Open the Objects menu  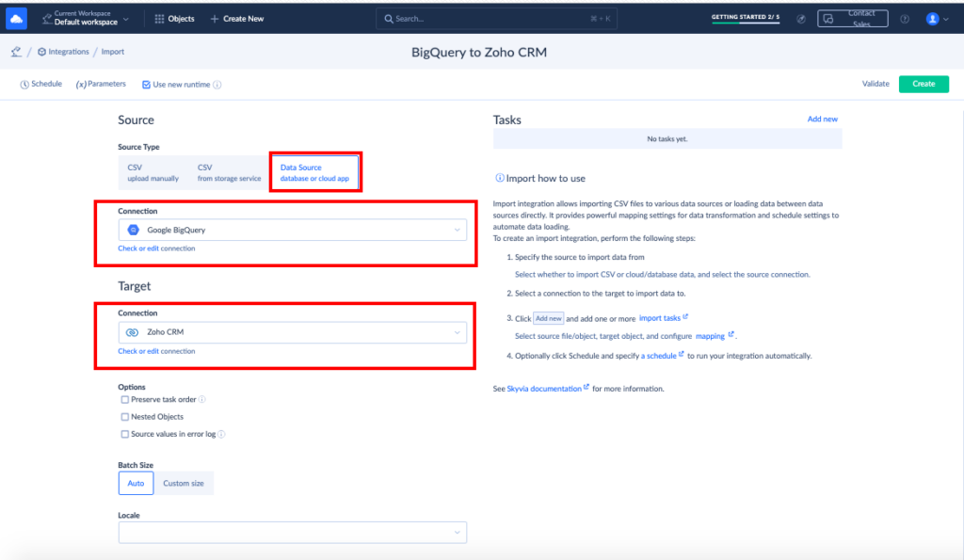point(174,19)
